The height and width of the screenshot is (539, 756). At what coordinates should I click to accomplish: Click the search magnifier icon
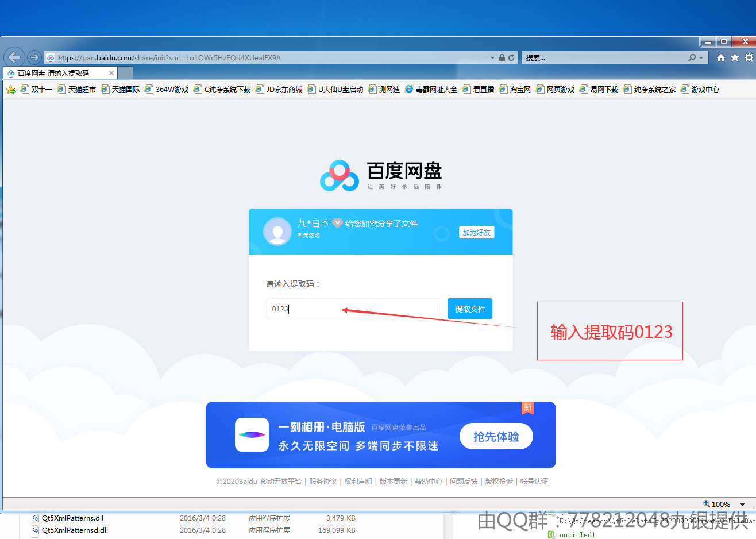692,57
